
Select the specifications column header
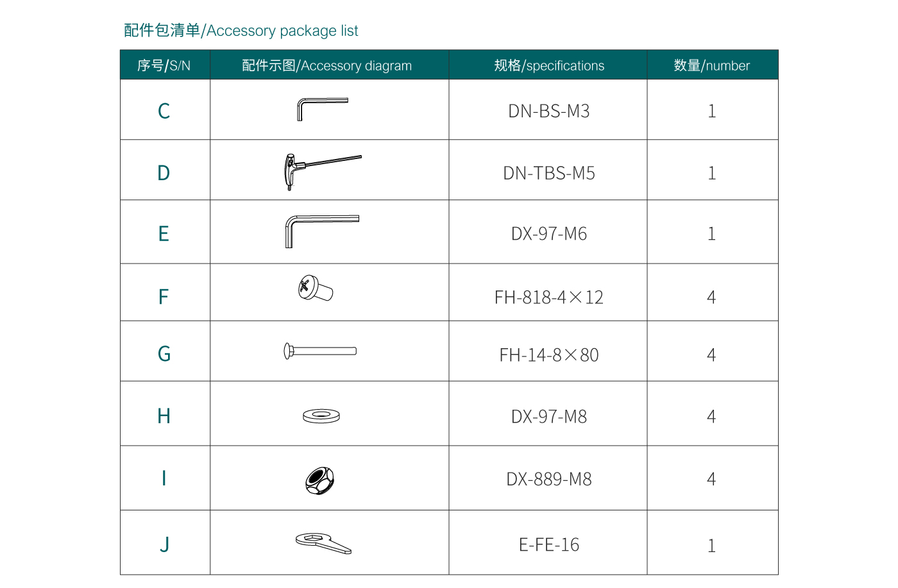tap(549, 65)
